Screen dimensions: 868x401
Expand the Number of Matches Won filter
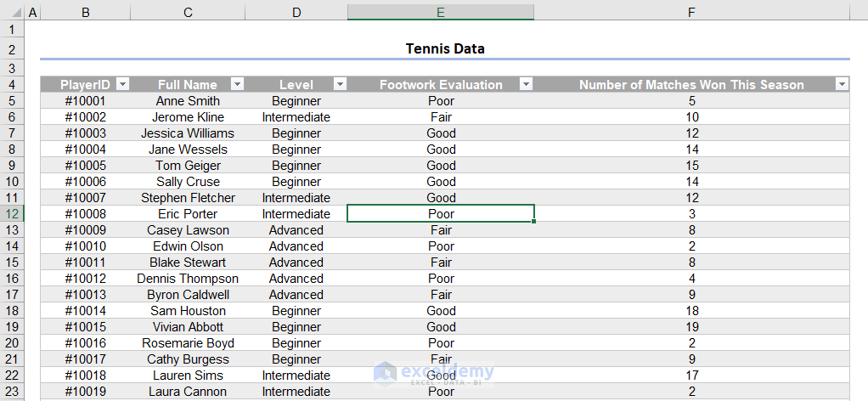coord(842,84)
